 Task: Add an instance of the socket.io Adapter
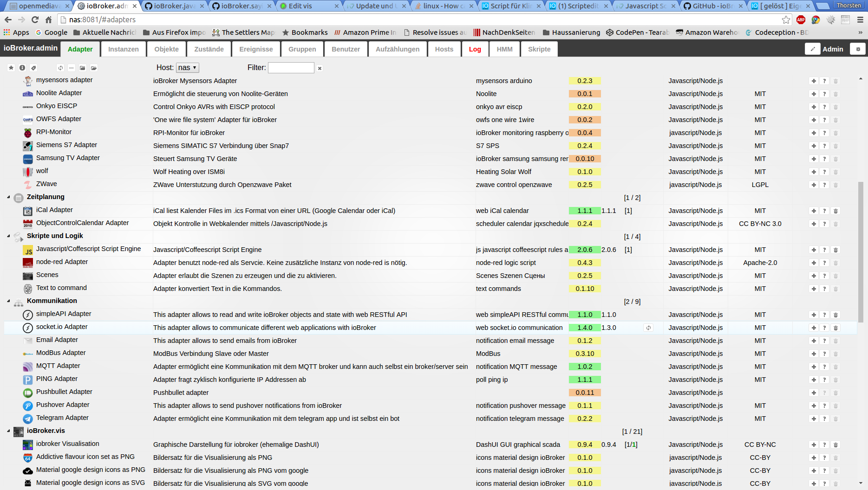[x=814, y=328]
